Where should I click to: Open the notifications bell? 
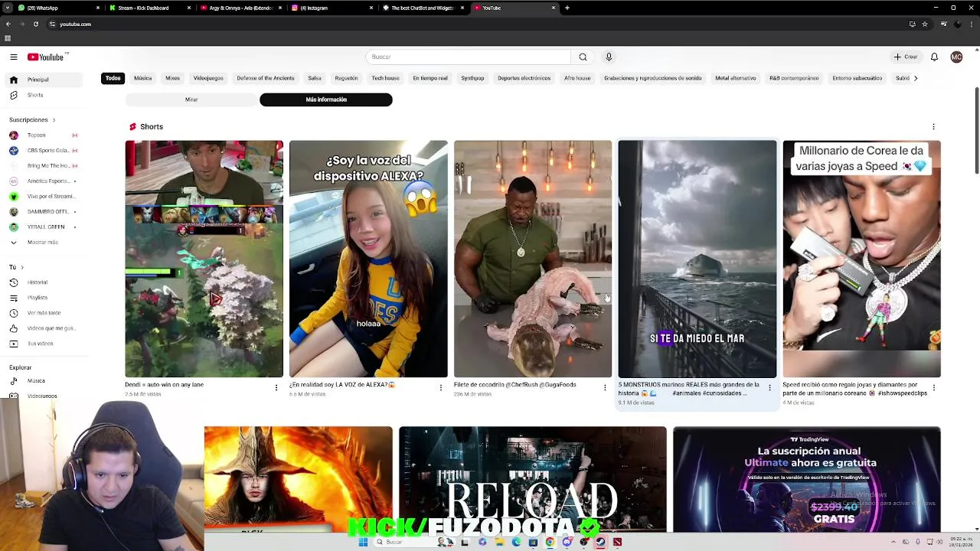coord(934,57)
